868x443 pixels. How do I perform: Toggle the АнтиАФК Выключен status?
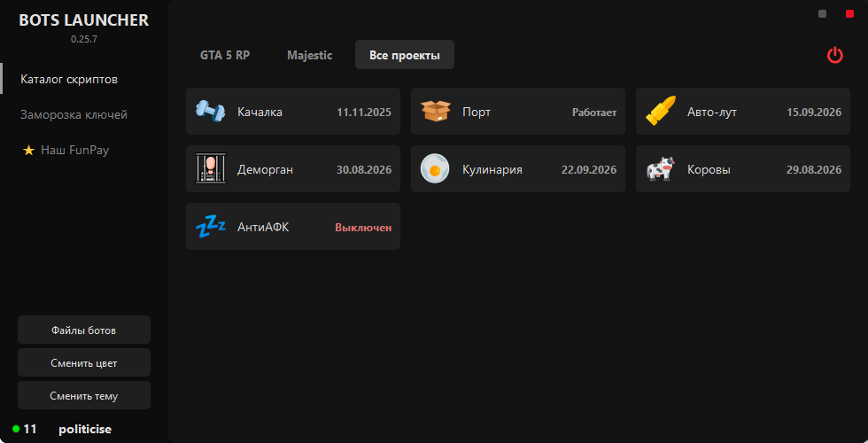[x=362, y=228]
